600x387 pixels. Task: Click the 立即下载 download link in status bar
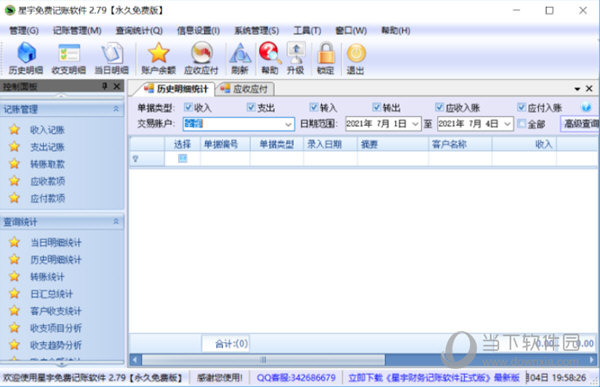pos(434,378)
